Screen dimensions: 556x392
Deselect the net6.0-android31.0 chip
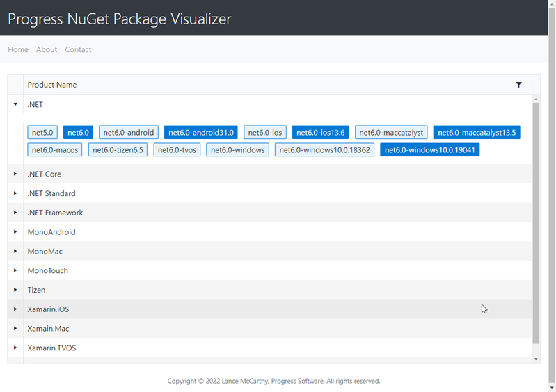201,133
